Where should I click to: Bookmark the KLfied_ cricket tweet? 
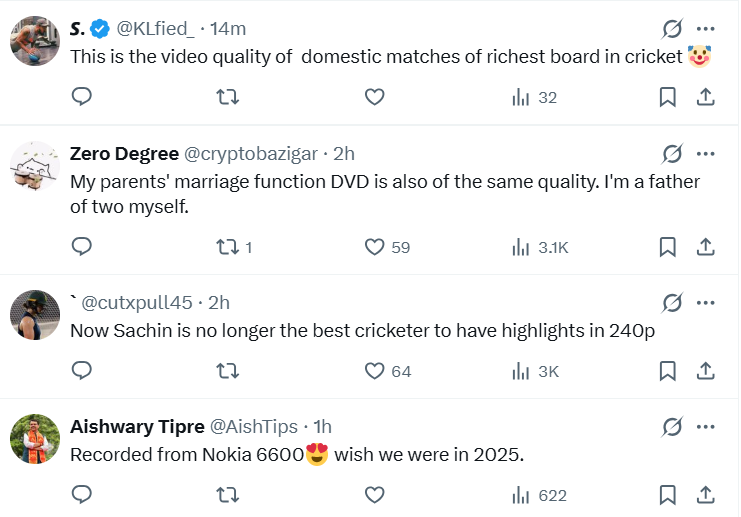pyautogui.click(x=667, y=97)
